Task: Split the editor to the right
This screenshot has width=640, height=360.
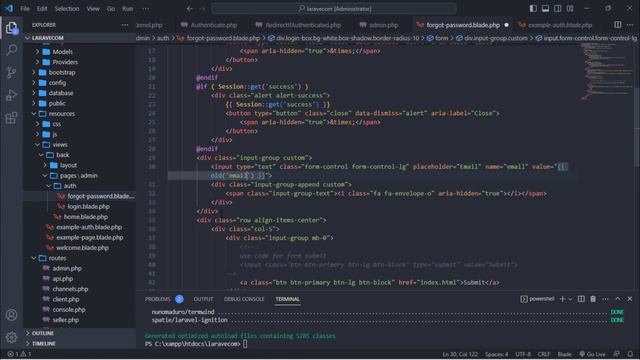Action: (618, 25)
